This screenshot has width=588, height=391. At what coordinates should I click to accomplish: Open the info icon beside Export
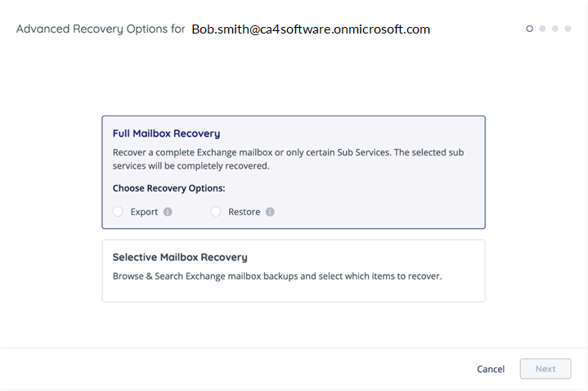point(168,212)
